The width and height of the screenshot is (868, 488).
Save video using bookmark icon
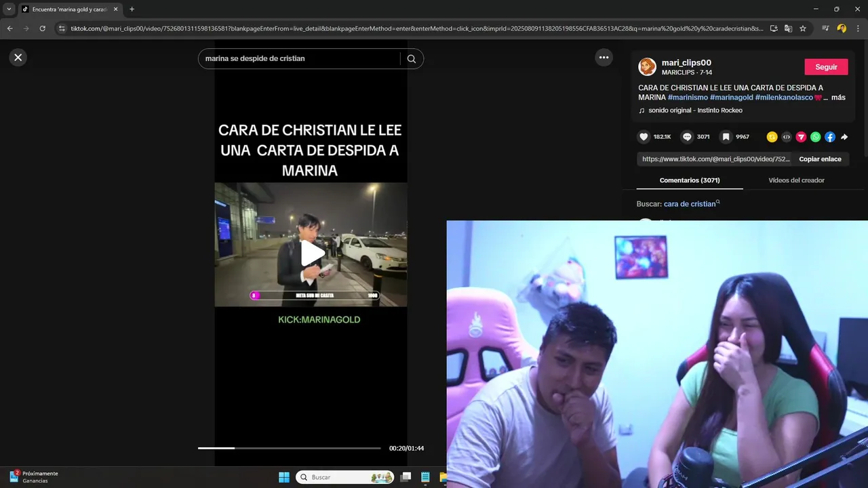tap(726, 137)
